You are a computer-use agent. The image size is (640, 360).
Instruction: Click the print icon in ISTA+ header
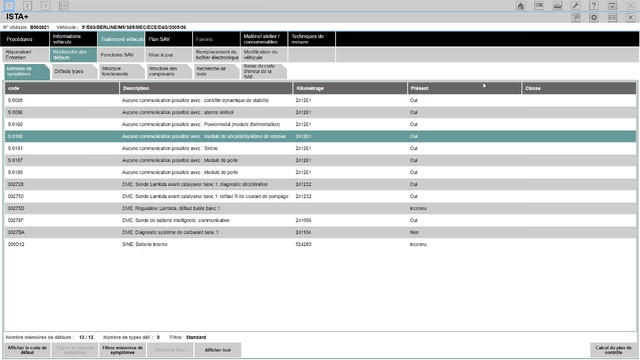point(576,18)
